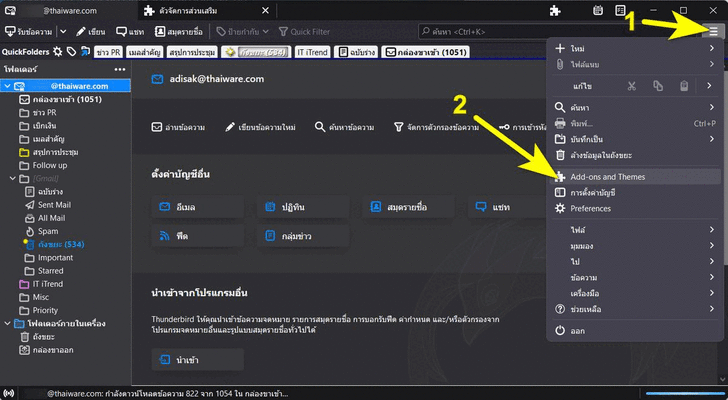
Task: Toggle the Quick Filter button
Action: click(304, 32)
